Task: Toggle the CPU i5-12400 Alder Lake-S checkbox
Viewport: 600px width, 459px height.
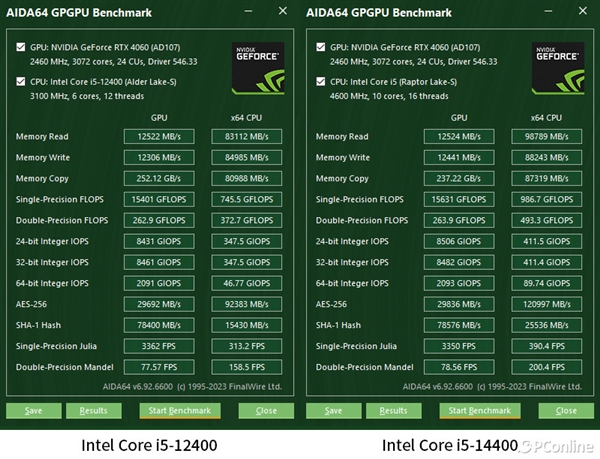Action: pos(21,82)
